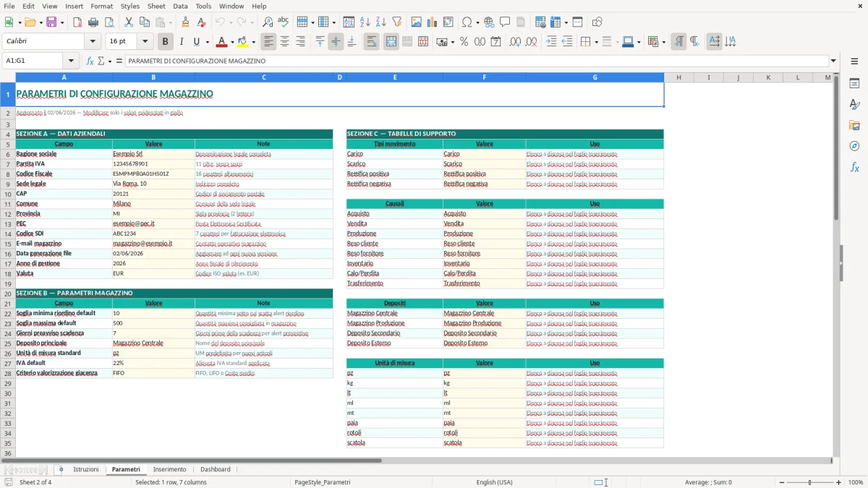Toggle Left-to-Right text direction
Screen dimensions: 868x488
(678, 42)
